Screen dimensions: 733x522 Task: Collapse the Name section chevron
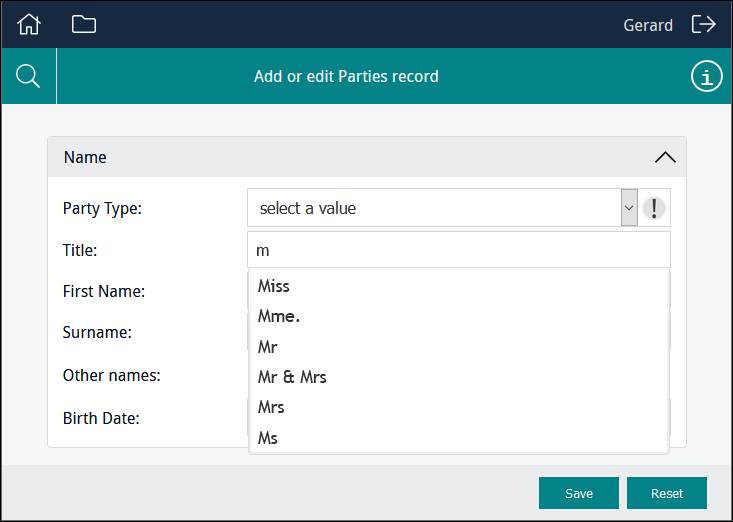point(664,157)
